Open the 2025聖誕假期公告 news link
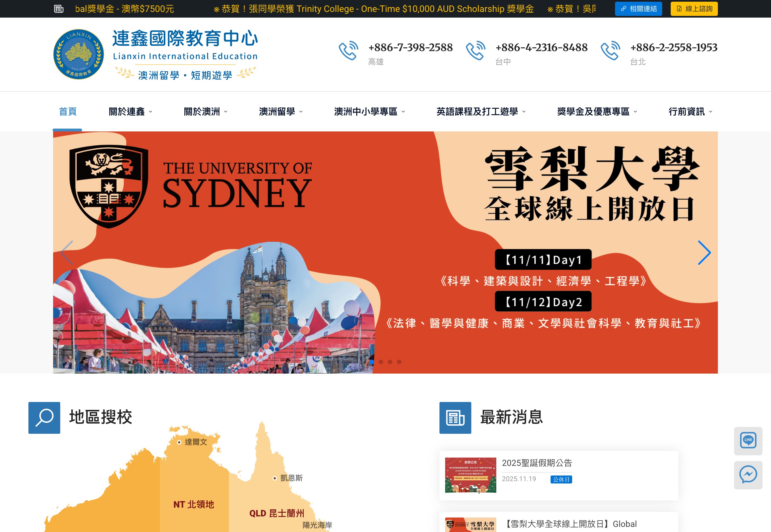 pyautogui.click(x=537, y=463)
